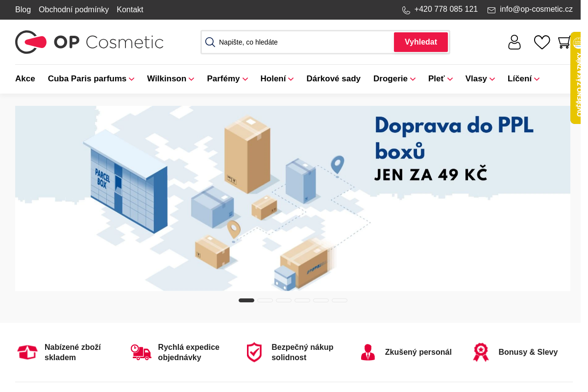The height and width of the screenshot is (392, 588).
Task: Open the Cuba Paris parfums category
Action: click(87, 79)
